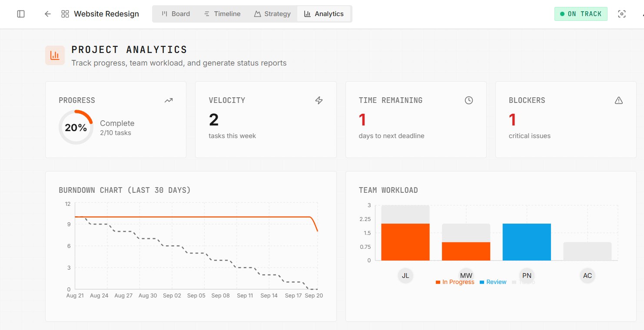Click the orange Project Analytics chart icon
The width and height of the screenshot is (644, 330).
(x=55, y=55)
